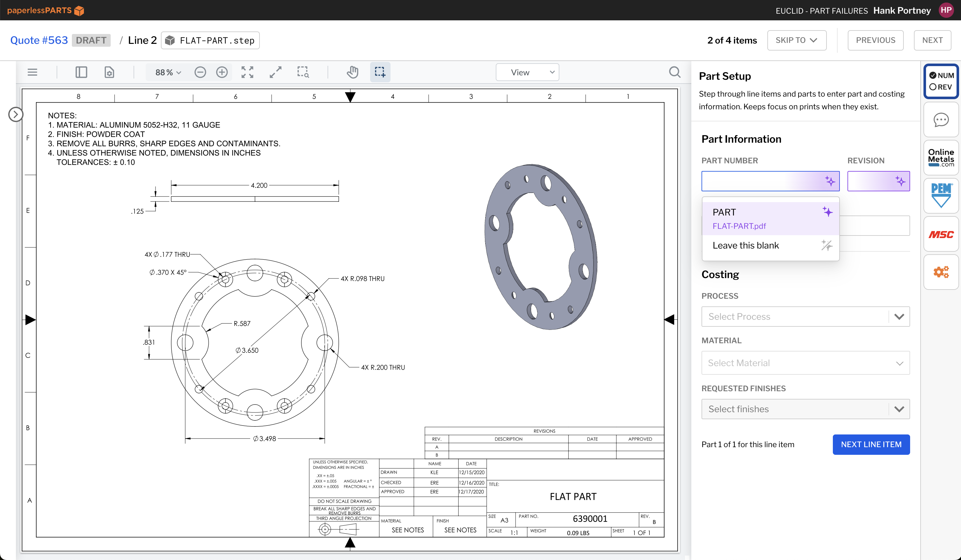Select the NUM radio option
The height and width of the screenshot is (560, 961).
pyautogui.click(x=942, y=75)
